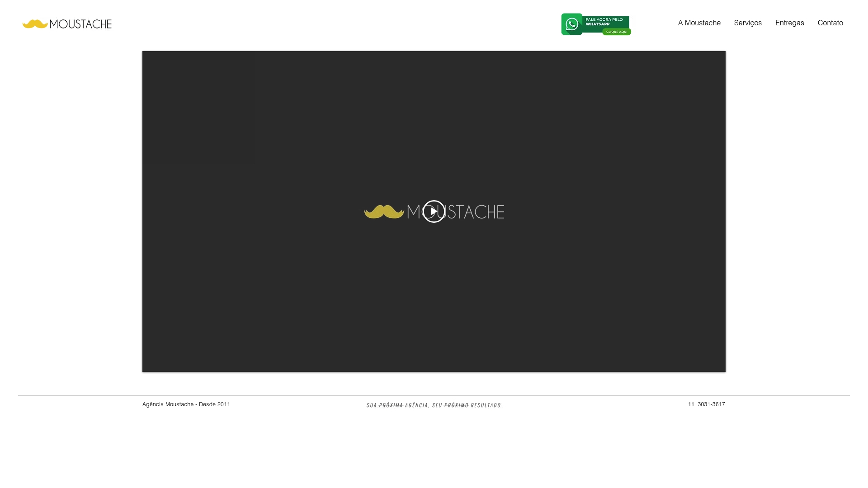Click the moustache symbol in the video center logo

(384, 211)
